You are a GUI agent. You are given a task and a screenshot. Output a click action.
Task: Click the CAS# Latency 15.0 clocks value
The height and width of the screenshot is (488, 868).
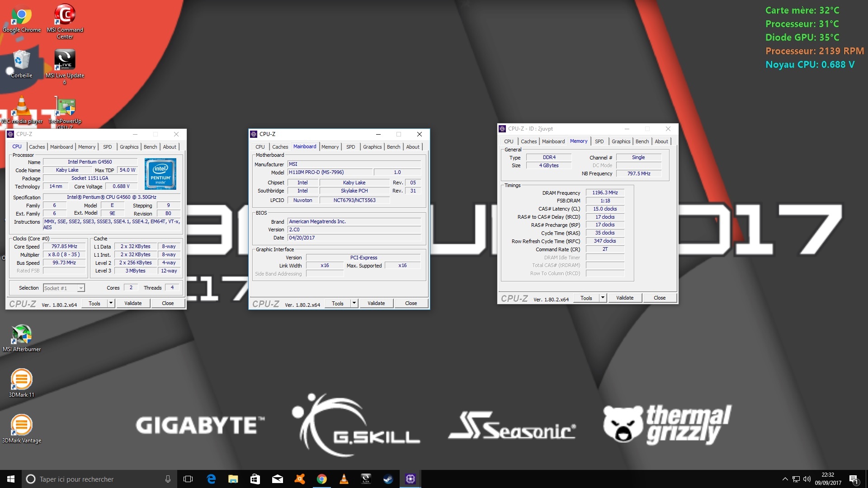pyautogui.click(x=605, y=209)
